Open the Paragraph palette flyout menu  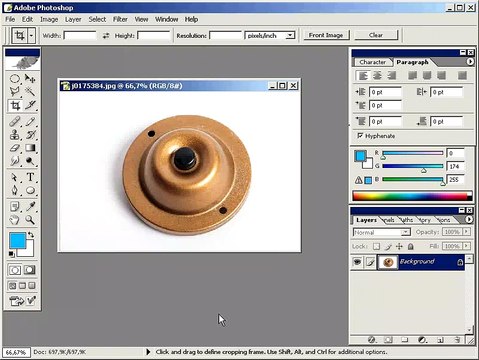tap(470, 62)
